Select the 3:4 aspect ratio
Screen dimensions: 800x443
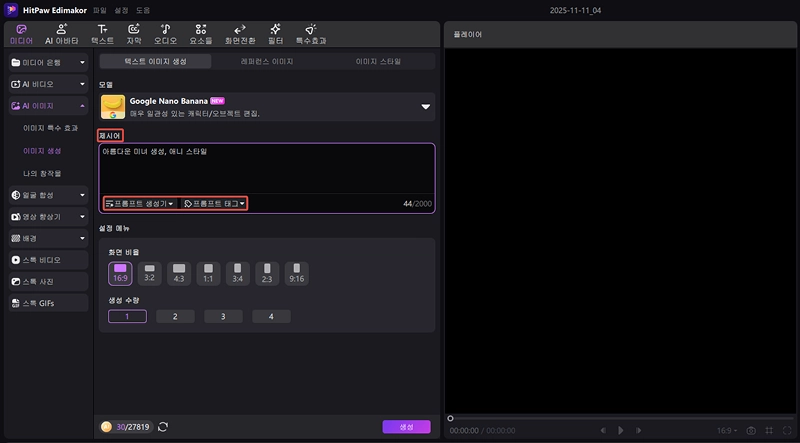[x=238, y=274]
